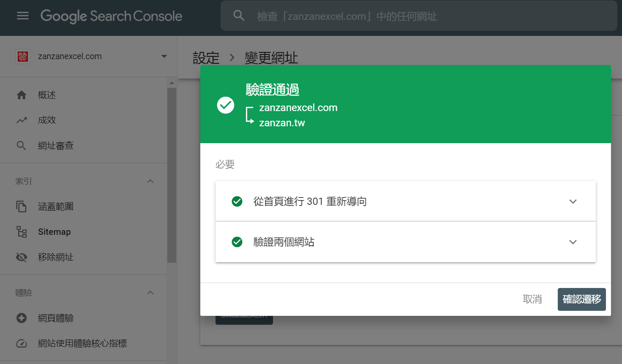The width and height of the screenshot is (622, 364).
Task: Click the 設定 breadcrumb link
Action: pyautogui.click(x=206, y=58)
